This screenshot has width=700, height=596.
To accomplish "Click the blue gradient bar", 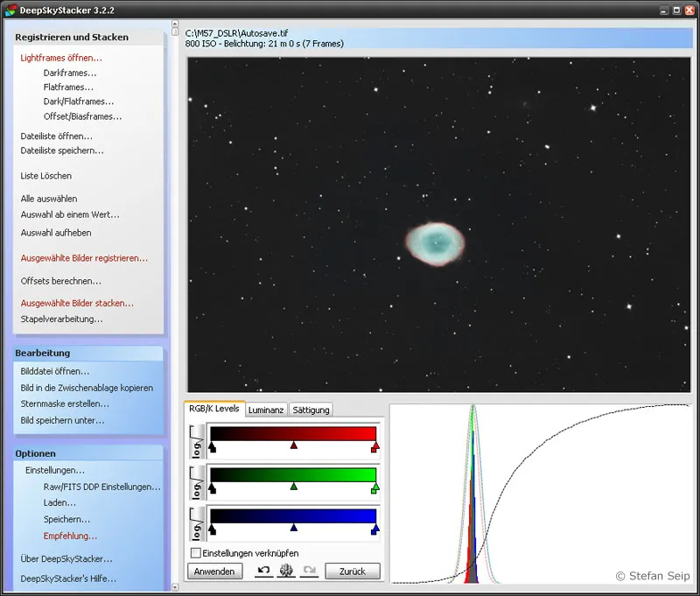I will [x=293, y=516].
